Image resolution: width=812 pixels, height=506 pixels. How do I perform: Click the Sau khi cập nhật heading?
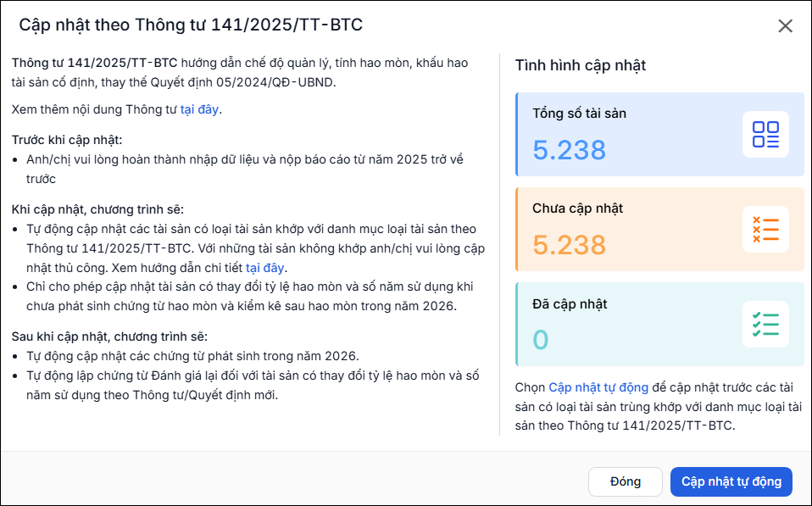pos(109,336)
